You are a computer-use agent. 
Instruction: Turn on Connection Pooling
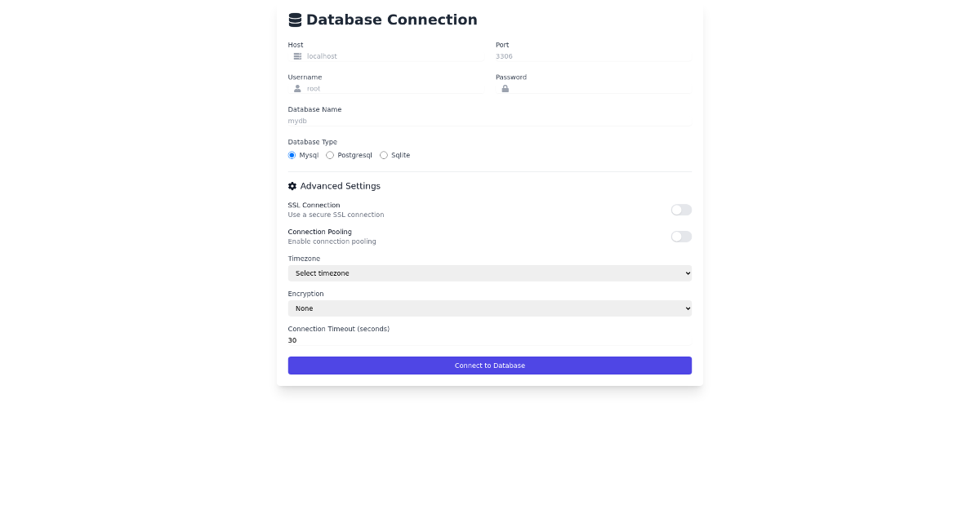[x=680, y=237]
